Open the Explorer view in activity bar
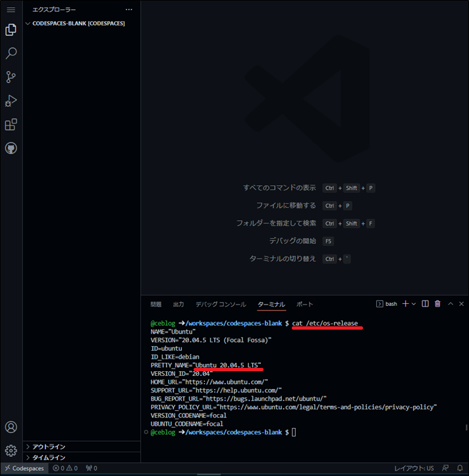The height and width of the screenshot is (476, 469). click(11, 30)
